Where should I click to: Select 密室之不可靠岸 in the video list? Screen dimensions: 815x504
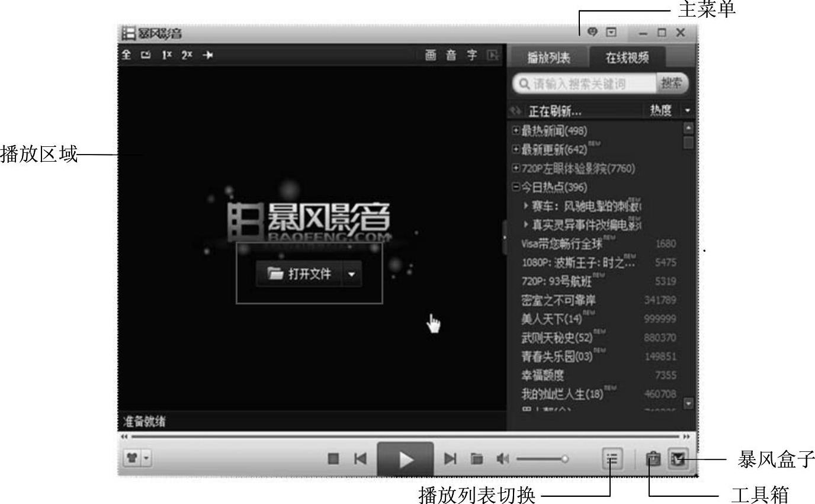(x=558, y=300)
